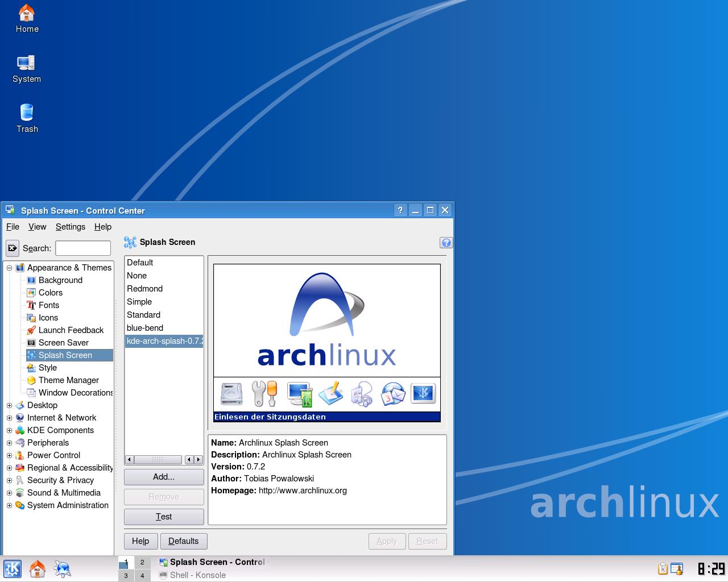Switch to virtual desktop 4

pos(142,575)
